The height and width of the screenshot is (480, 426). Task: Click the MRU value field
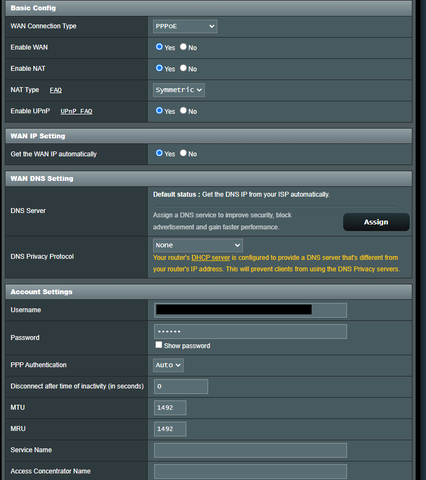pyautogui.click(x=170, y=429)
